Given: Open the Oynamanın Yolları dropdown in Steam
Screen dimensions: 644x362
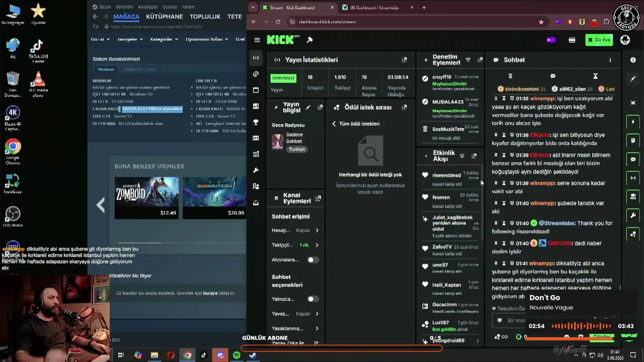Looking at the screenshot, I should [206, 39].
